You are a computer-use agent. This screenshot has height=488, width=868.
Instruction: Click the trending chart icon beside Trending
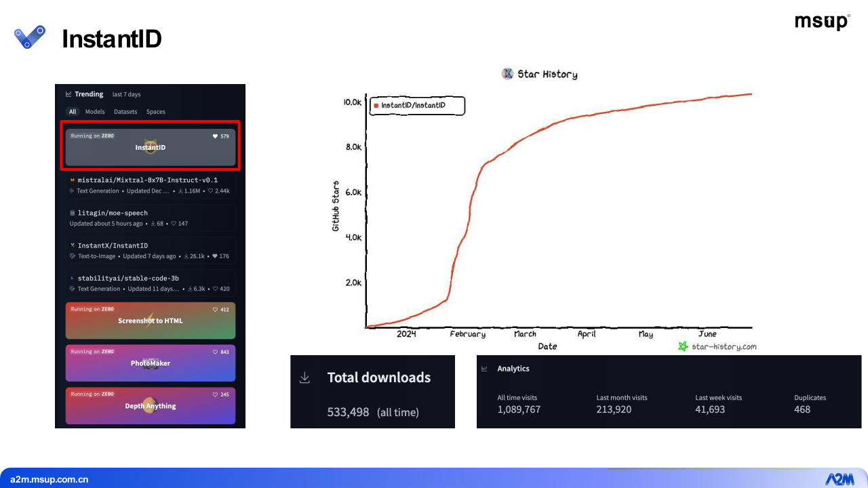point(68,94)
